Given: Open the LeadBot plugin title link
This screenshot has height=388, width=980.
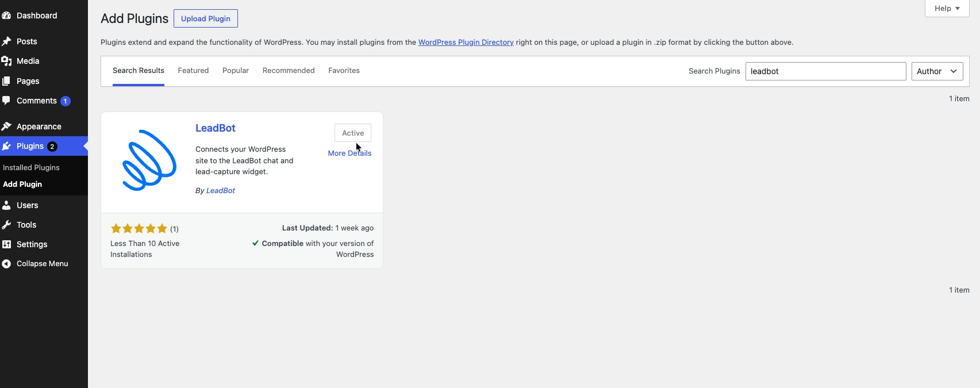Looking at the screenshot, I should click(216, 128).
